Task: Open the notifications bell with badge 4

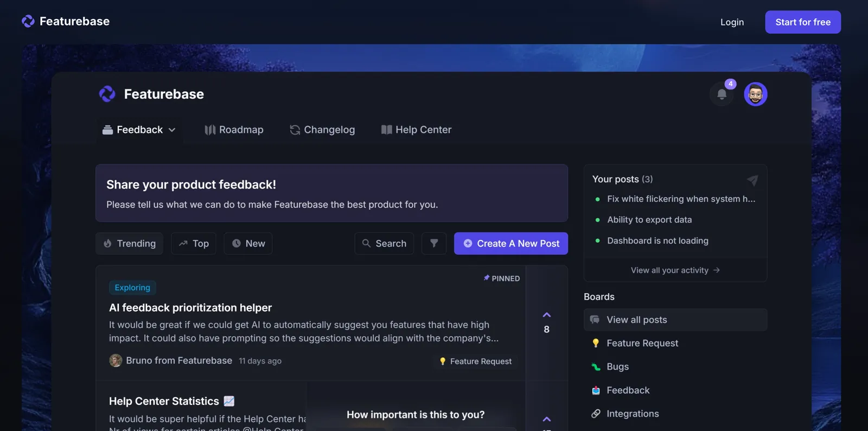Action: point(722,94)
